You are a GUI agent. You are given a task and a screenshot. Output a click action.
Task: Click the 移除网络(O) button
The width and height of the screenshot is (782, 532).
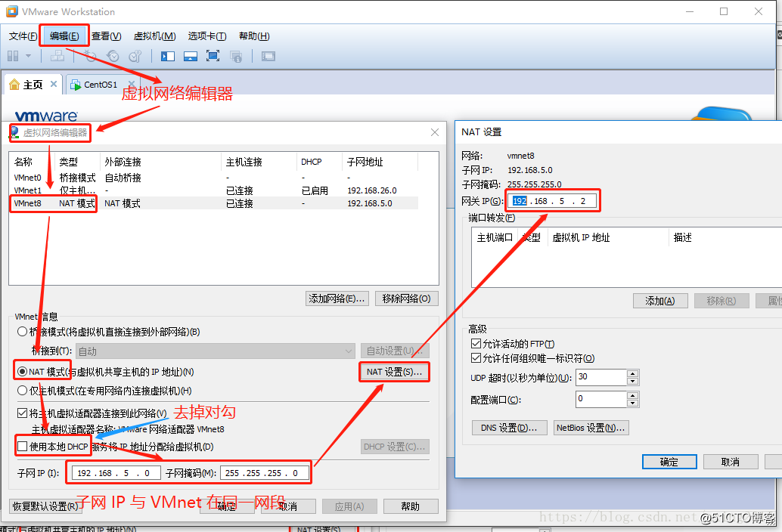[406, 298]
